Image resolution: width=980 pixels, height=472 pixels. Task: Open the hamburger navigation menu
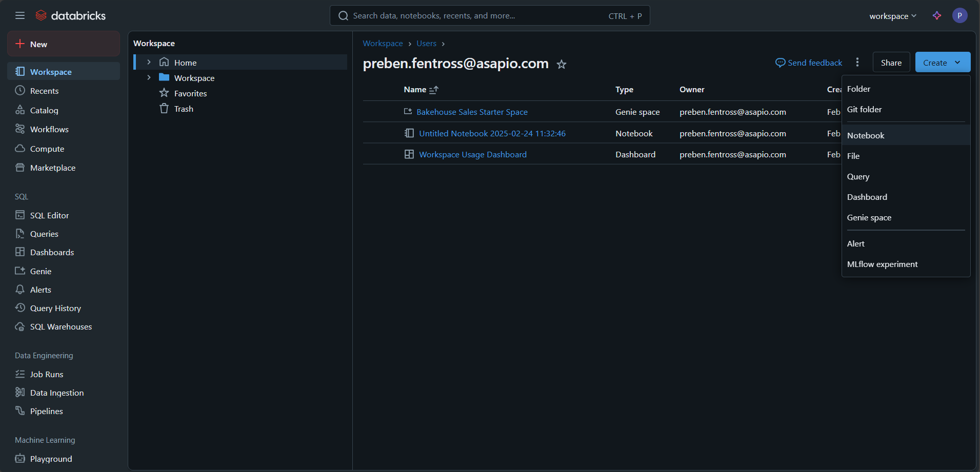click(x=20, y=15)
